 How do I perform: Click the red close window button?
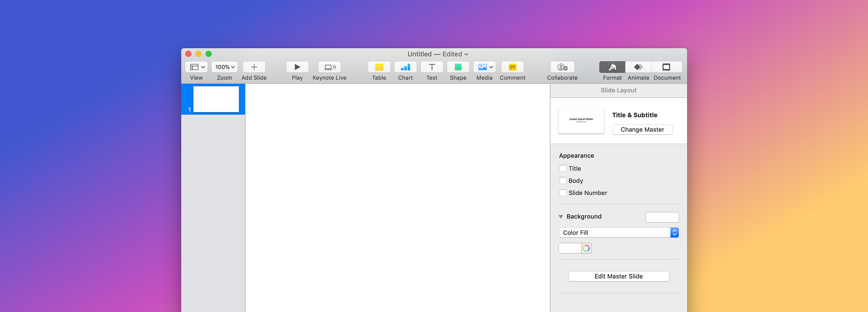pos(188,54)
